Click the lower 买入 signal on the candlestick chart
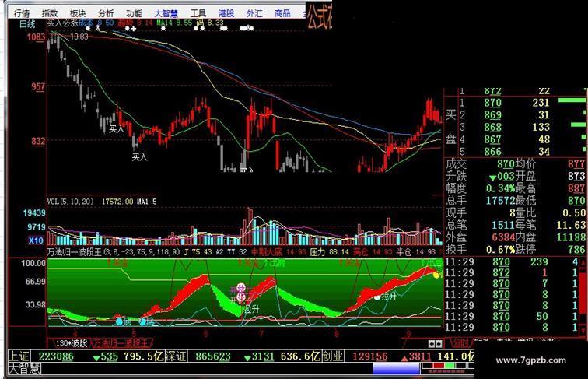 coord(139,156)
